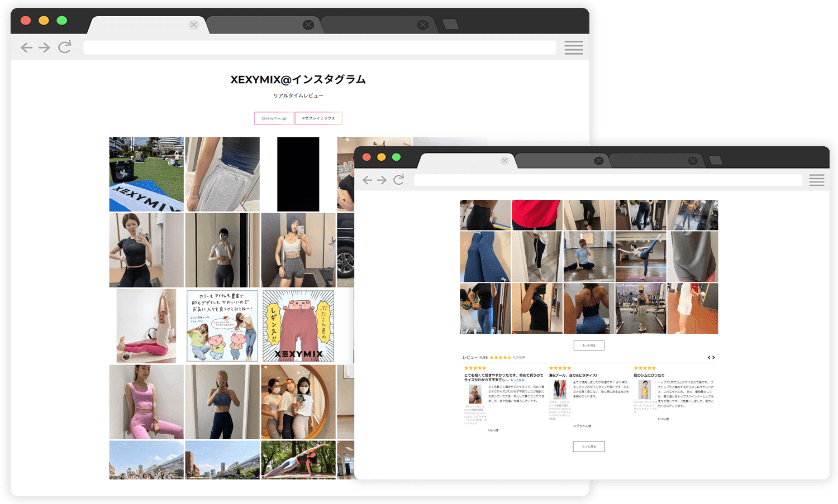Click the forward navigation arrow in the front browser
The width and height of the screenshot is (838, 504).
[x=382, y=180]
